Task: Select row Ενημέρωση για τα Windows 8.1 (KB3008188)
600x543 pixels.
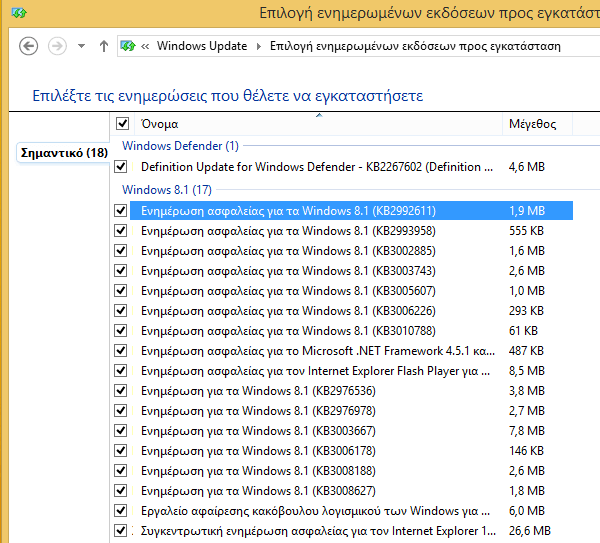Action: pos(351,471)
